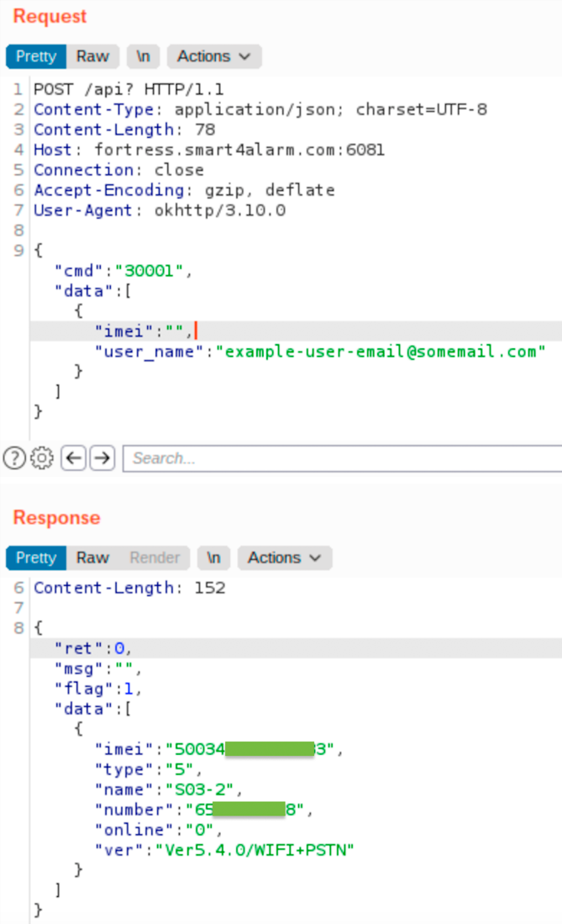Switch to Pretty tab in Request
This screenshot has height=924, width=562.
[35, 56]
